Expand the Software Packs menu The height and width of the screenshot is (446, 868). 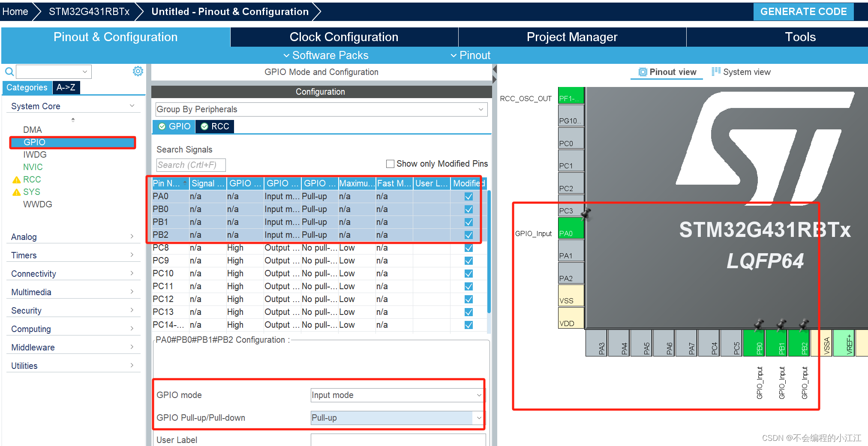326,55
